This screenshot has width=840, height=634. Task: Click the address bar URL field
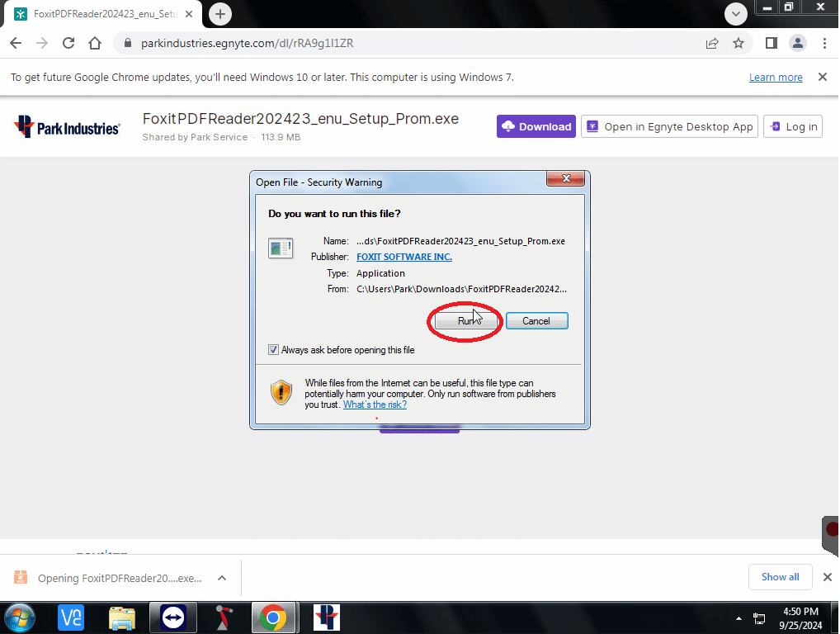tap(413, 43)
